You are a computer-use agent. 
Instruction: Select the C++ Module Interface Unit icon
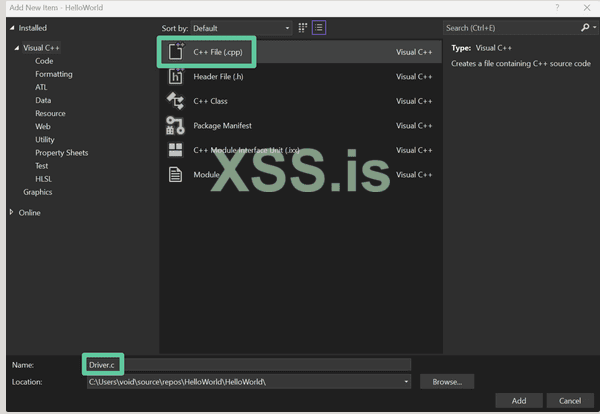(175, 150)
